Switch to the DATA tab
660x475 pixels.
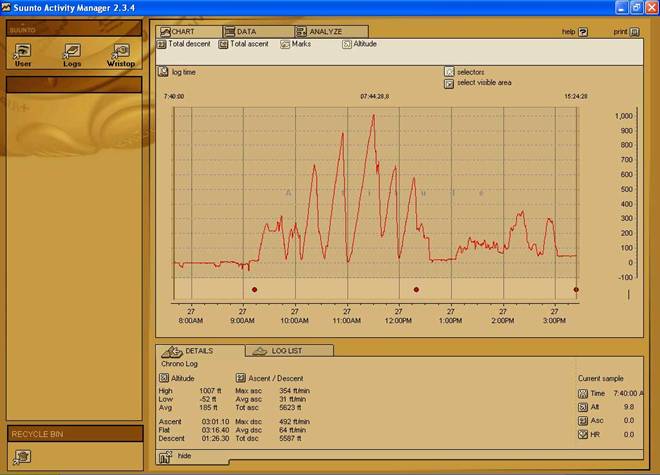coord(246,32)
